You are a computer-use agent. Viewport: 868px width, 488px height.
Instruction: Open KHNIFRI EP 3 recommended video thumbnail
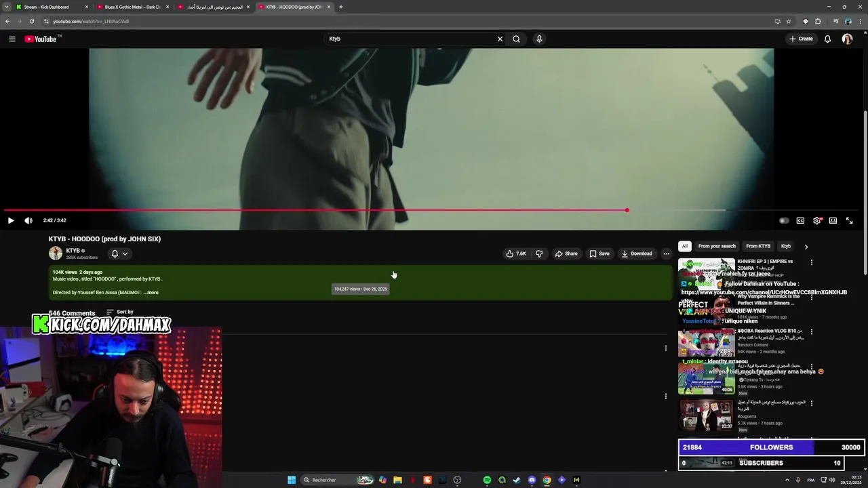point(706,274)
